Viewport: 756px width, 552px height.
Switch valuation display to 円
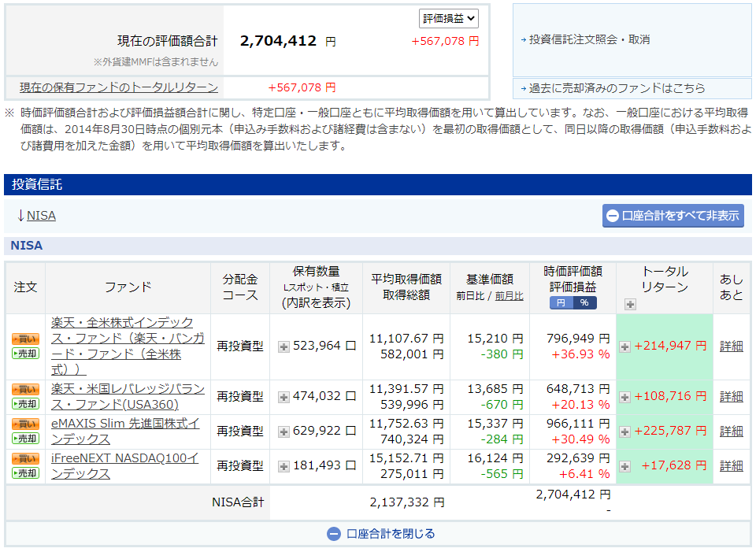(561, 302)
